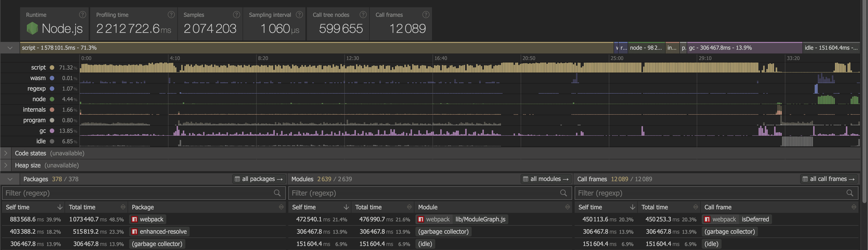Screen dimensions: 868x250
Task: Click the program category row label
Action: click(x=34, y=120)
